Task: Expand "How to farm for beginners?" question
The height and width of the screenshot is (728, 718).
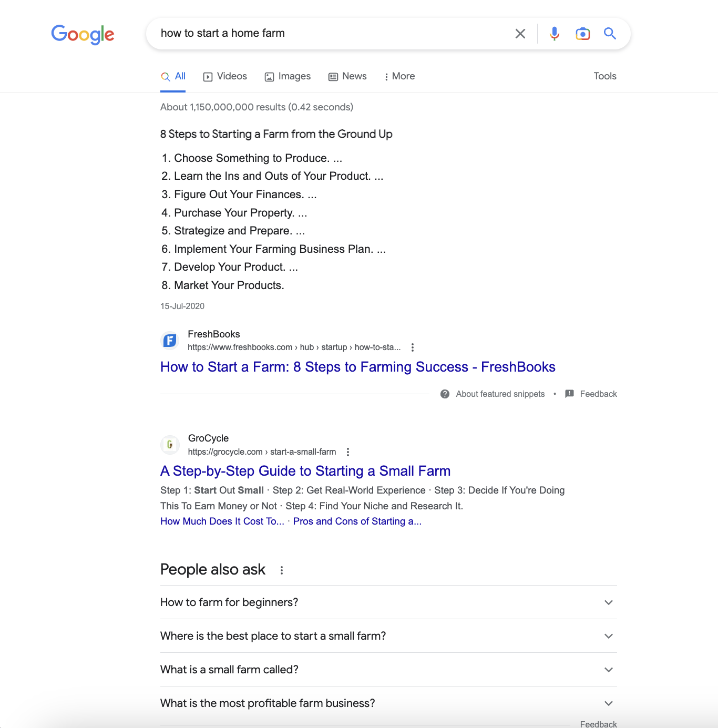Action: [x=388, y=602]
